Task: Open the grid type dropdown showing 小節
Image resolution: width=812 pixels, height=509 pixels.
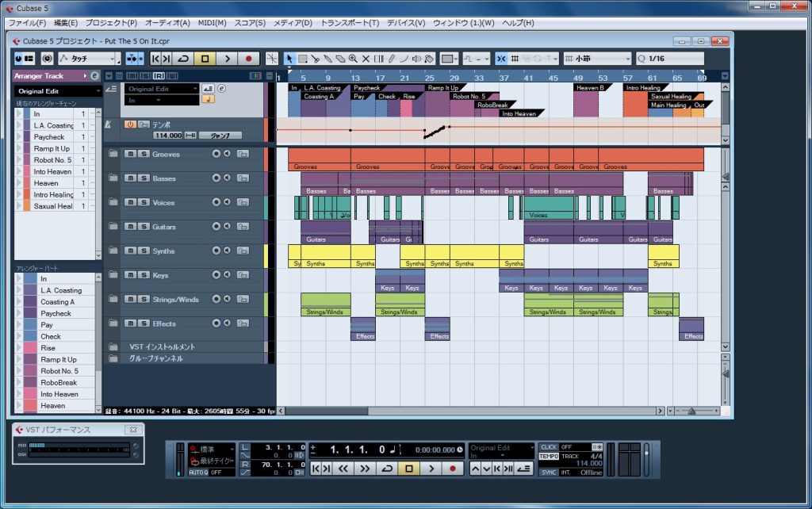Action: [x=597, y=59]
